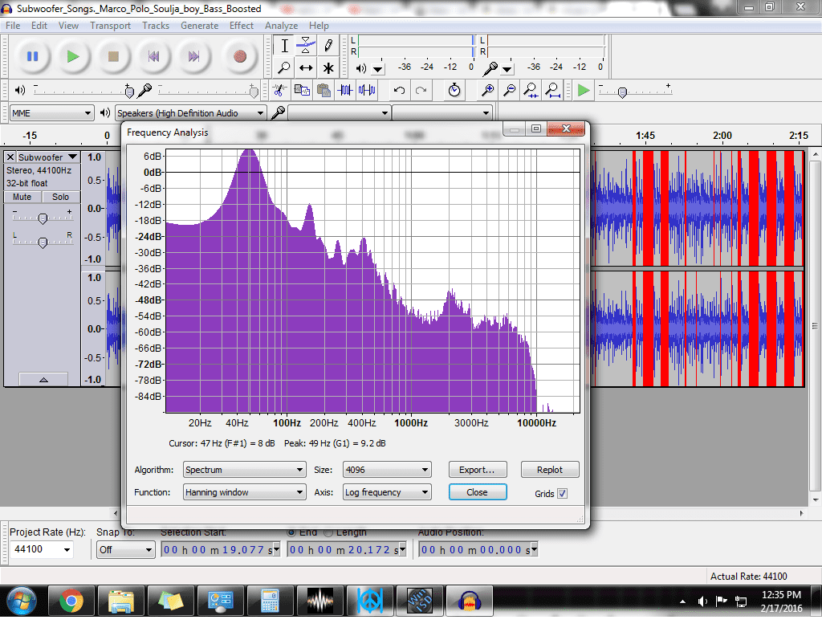The width and height of the screenshot is (822, 644).
Task: Open the Speakers output device dropdown
Action: (191, 113)
